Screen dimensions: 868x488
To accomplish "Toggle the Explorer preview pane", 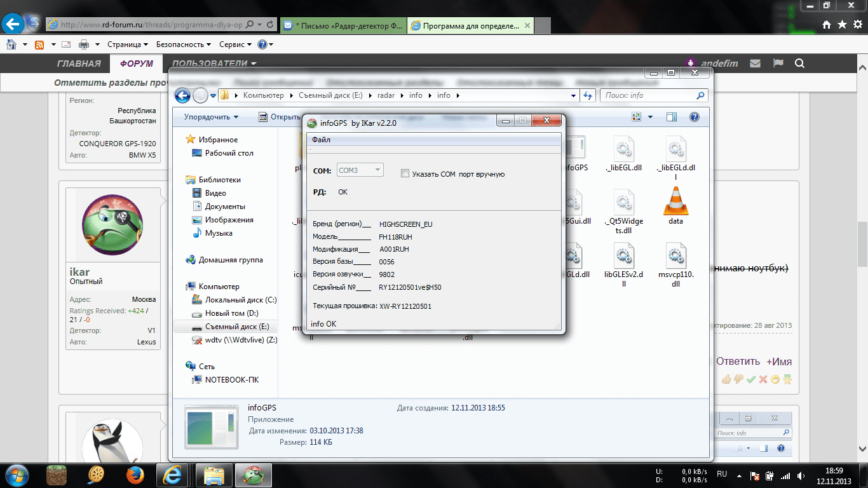I will coord(672,117).
